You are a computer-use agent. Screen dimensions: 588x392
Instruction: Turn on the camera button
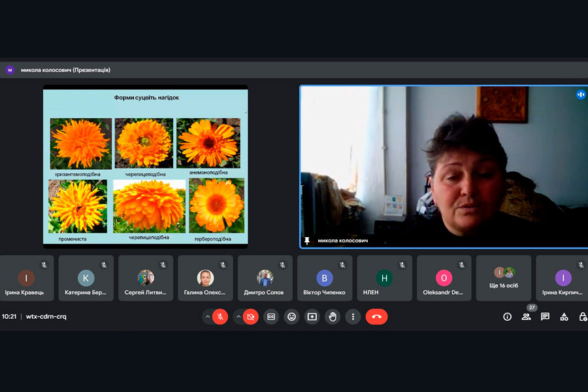251,317
